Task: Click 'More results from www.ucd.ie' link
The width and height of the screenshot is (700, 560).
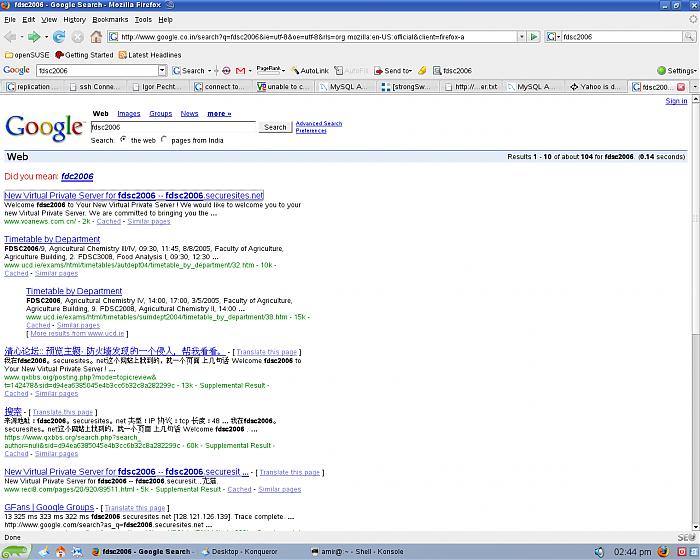Action: 77,334
